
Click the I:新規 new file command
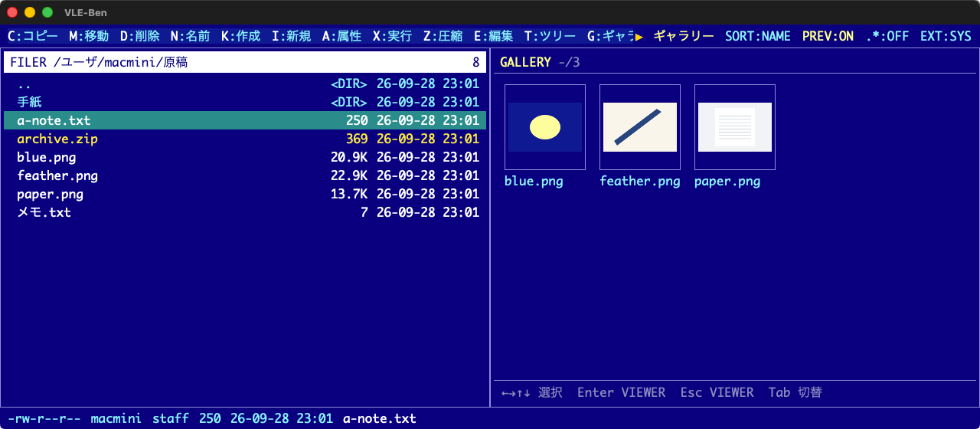291,36
